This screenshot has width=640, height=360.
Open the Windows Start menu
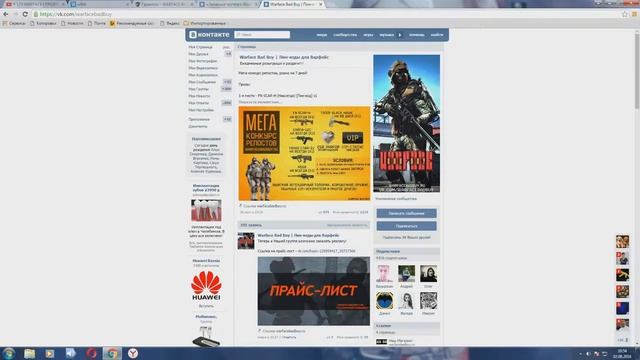pyautogui.click(x=9, y=353)
